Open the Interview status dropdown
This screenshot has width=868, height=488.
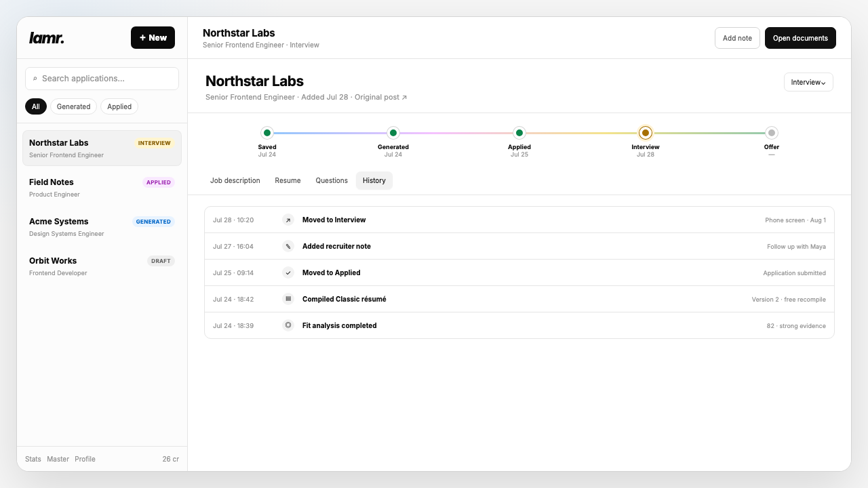[808, 82]
